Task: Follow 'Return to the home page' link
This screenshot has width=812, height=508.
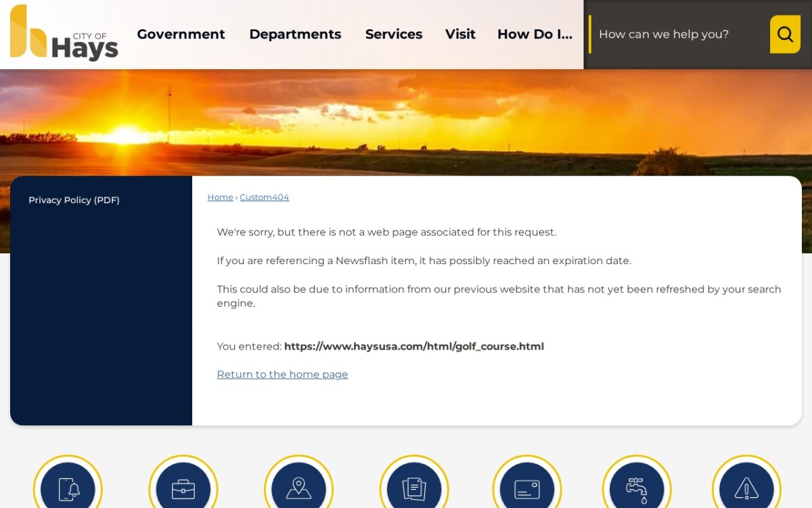Action: (x=282, y=375)
